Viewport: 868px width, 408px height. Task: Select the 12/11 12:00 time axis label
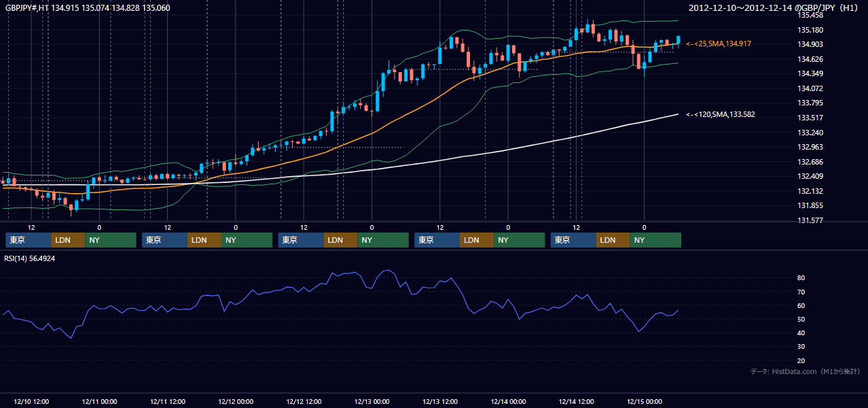167,401
